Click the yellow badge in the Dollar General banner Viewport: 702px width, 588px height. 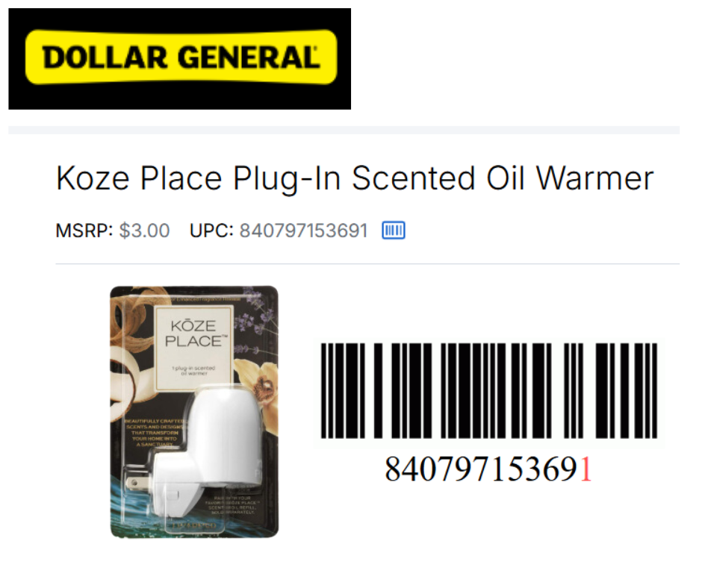click(x=181, y=57)
